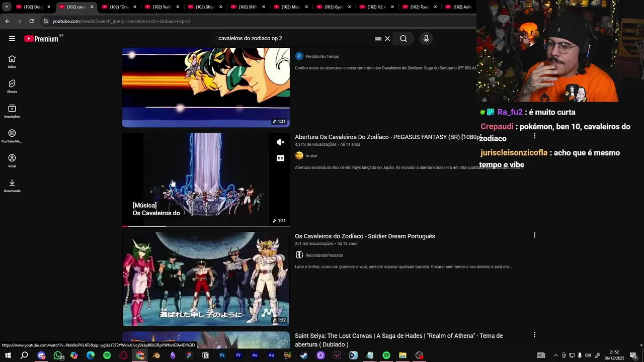Open Downloads in the sidebar
644x362 pixels.
pos(12,186)
